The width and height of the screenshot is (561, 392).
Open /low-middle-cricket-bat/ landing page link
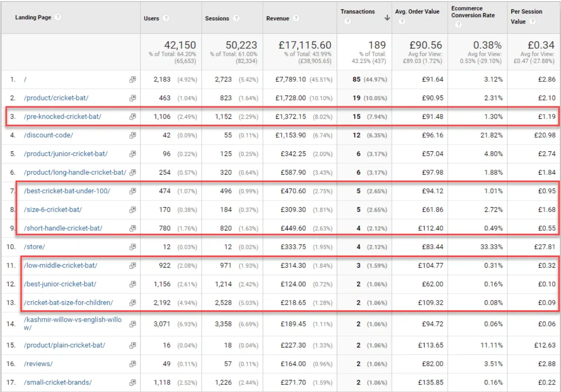pos(61,265)
